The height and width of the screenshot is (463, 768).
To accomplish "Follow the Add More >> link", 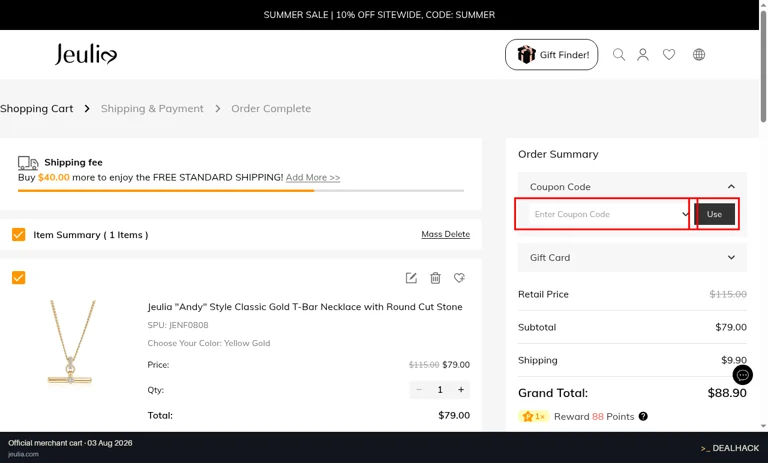I will pos(313,177).
